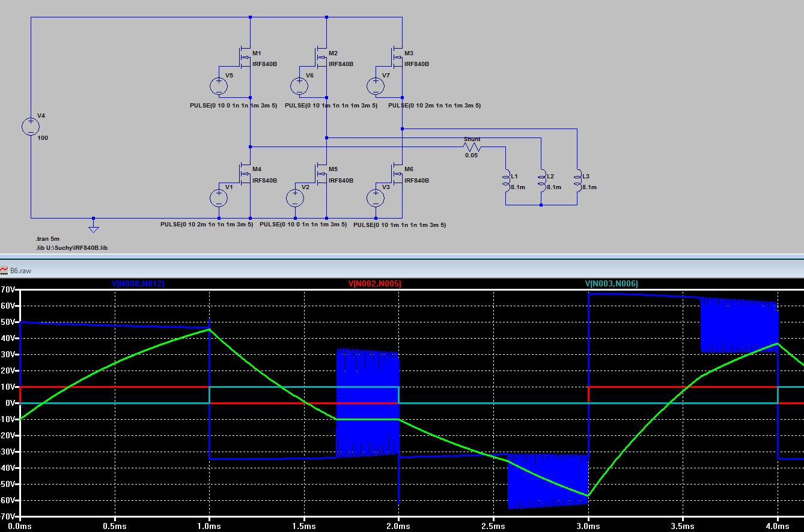The width and height of the screenshot is (804, 532).
Task: Click the 2.5ms time axis label
Action: click(x=493, y=526)
